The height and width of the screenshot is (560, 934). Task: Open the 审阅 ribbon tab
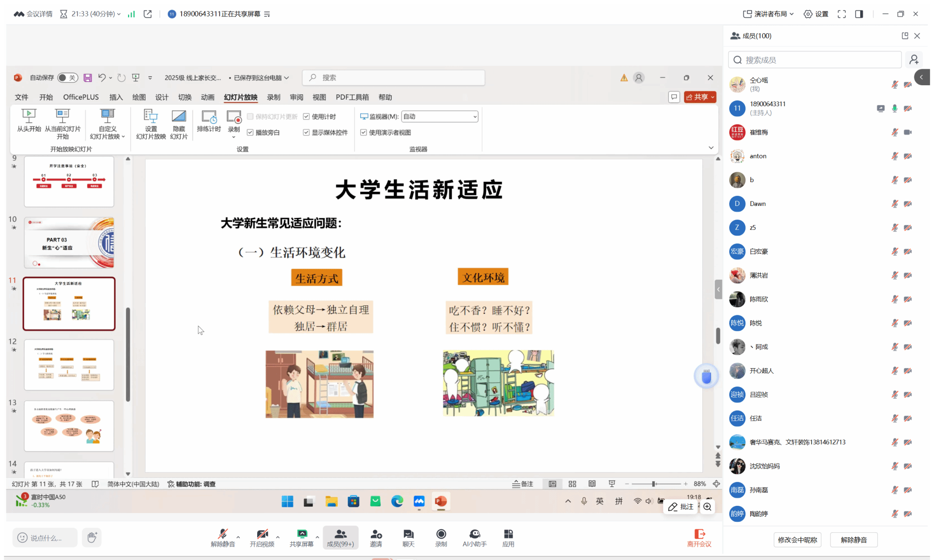(x=296, y=97)
